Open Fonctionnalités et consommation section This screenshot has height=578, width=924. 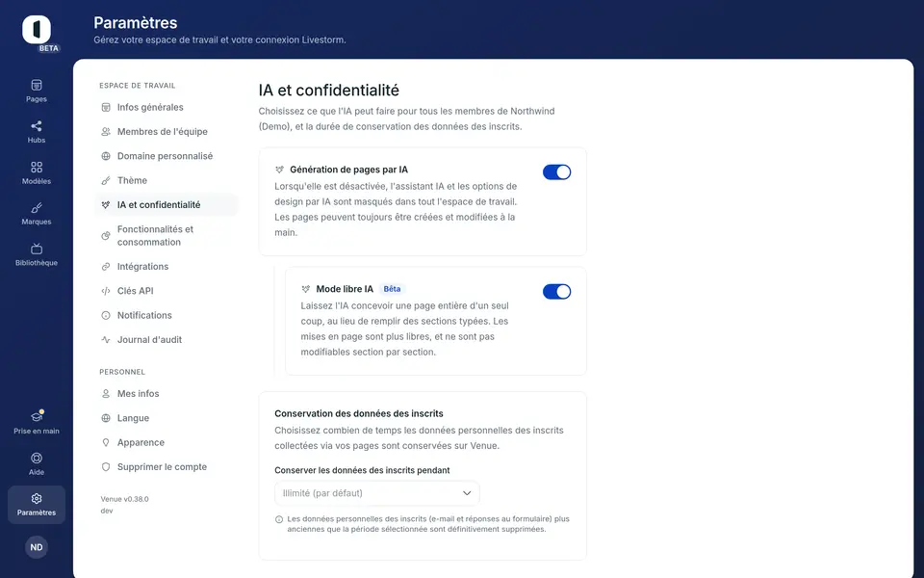pos(167,235)
